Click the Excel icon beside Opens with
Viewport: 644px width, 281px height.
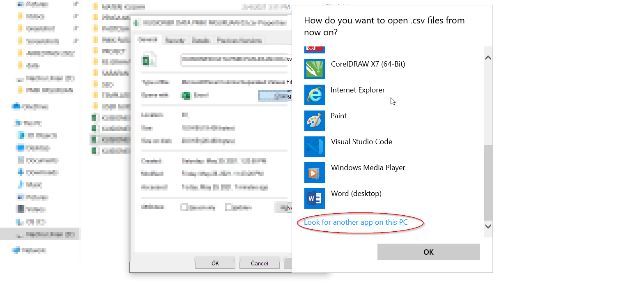pos(186,95)
